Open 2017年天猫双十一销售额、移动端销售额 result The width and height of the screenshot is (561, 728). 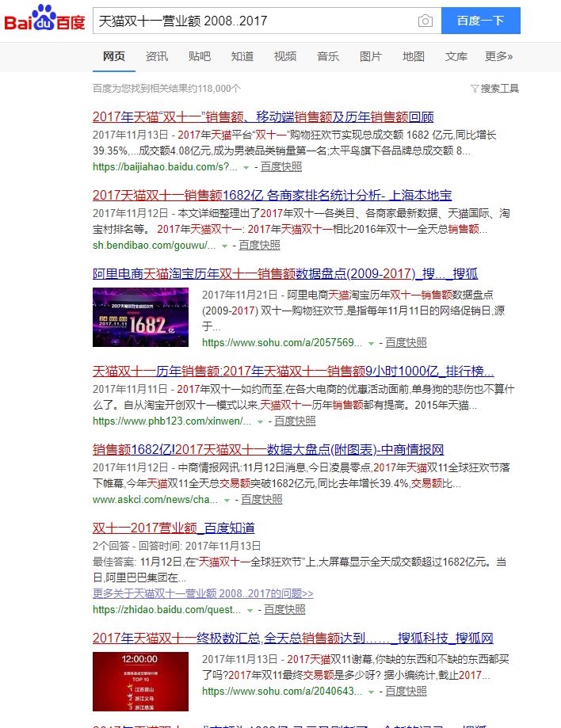[x=263, y=116]
